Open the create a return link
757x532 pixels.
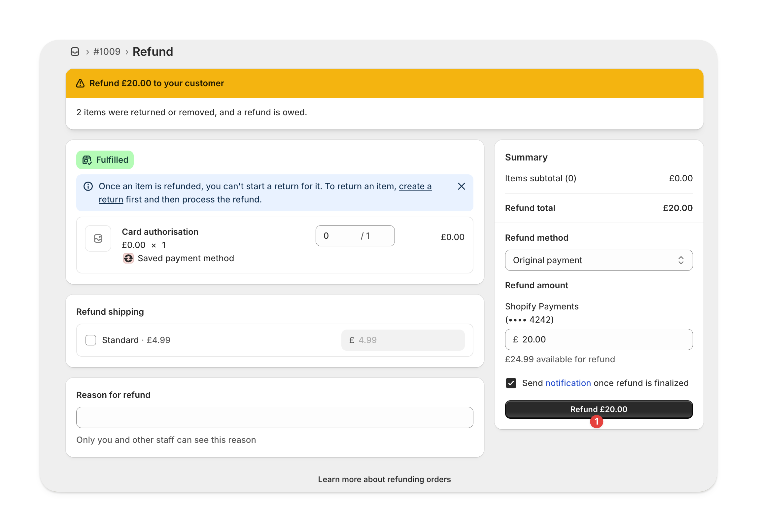pyautogui.click(x=415, y=186)
